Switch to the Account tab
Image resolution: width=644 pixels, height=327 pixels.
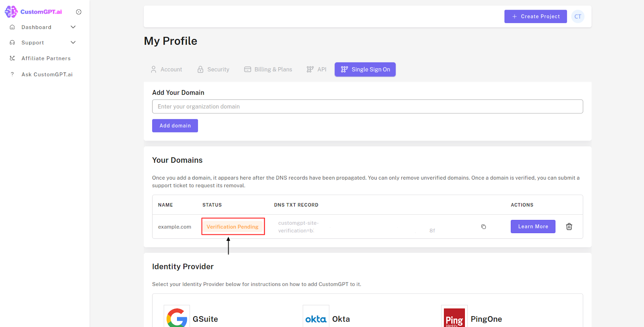coord(166,69)
